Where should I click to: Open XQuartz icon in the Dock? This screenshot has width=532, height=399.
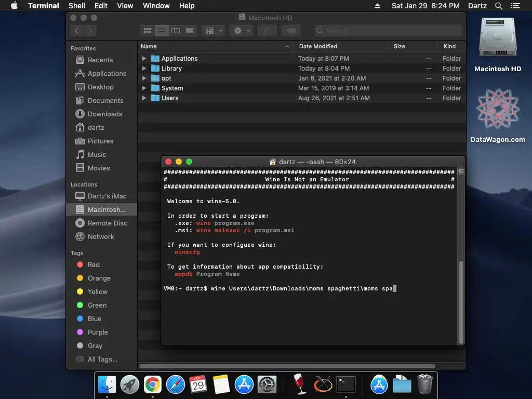323,384
